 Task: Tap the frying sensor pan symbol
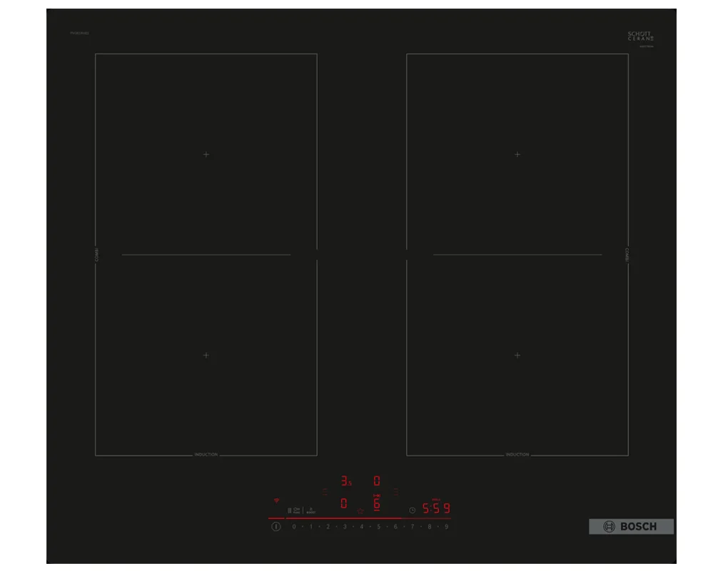[297, 510]
